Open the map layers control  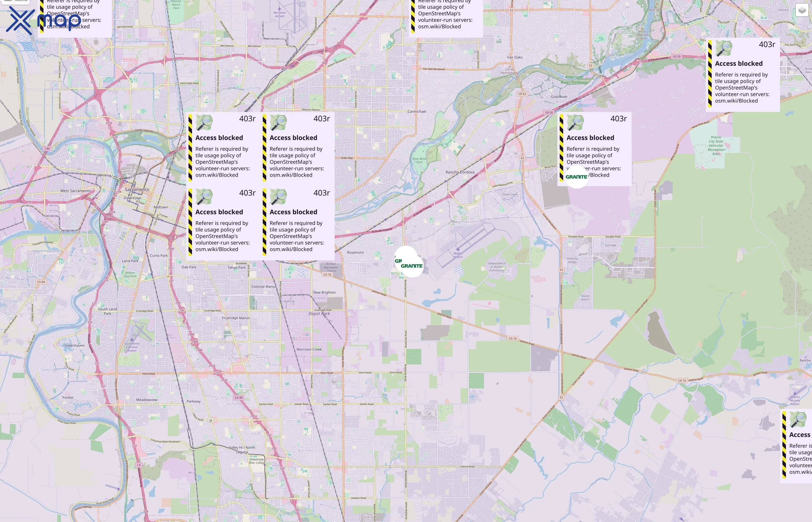pyautogui.click(x=802, y=10)
